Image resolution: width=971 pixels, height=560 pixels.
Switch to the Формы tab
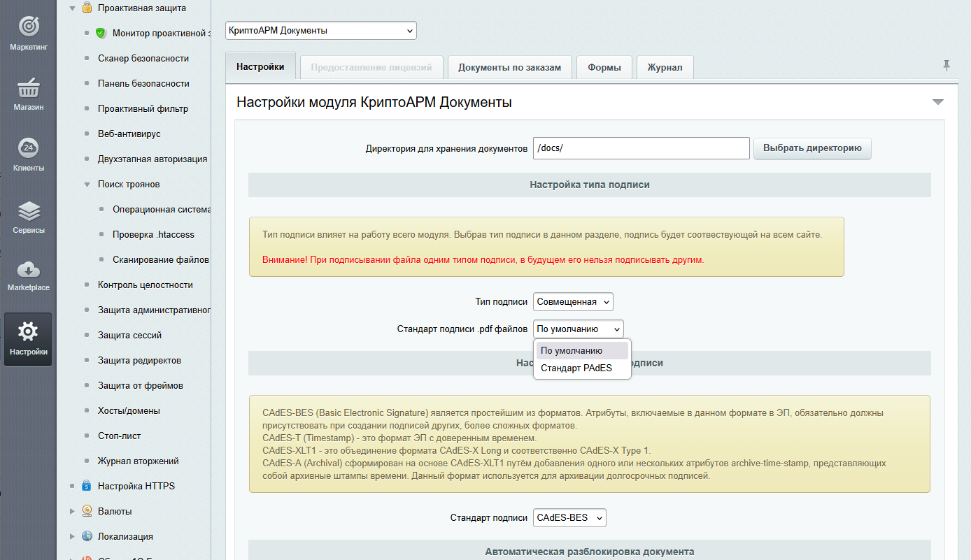[x=604, y=66]
